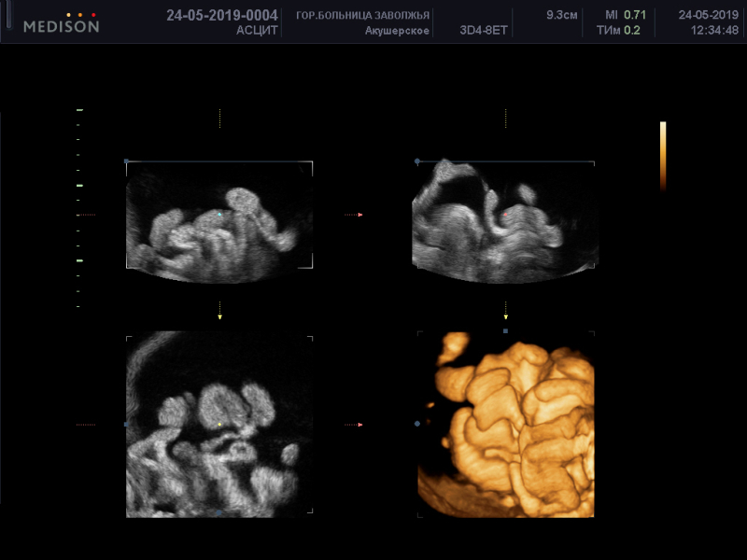747x560 pixels.
Task: Click the green depth scale ruler
Action: 79,208
